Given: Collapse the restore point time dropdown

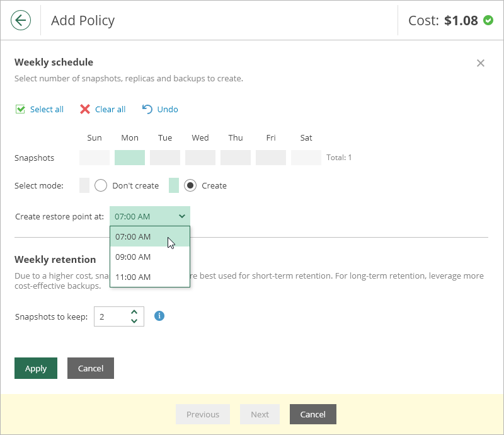Looking at the screenshot, I should click(x=150, y=216).
